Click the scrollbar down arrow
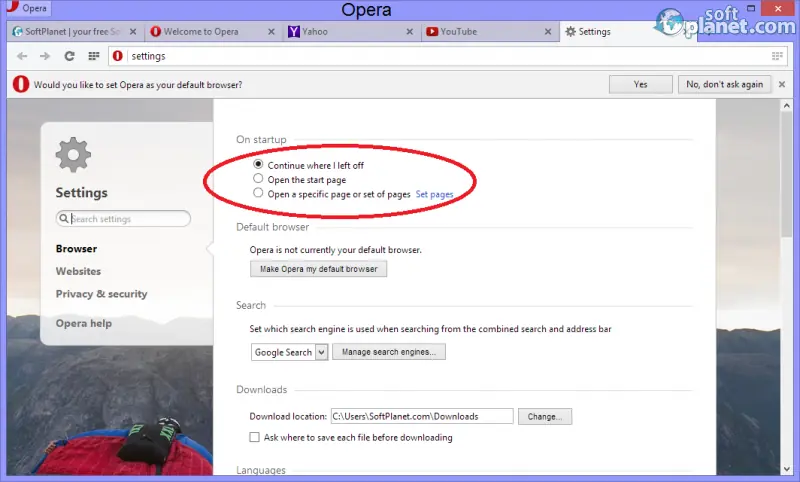The image size is (800, 482). tap(787, 469)
